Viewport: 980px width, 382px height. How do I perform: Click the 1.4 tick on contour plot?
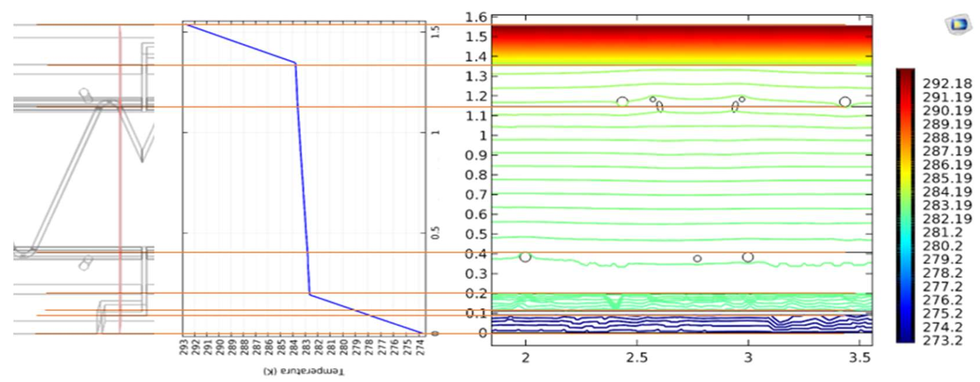pyautogui.click(x=476, y=56)
